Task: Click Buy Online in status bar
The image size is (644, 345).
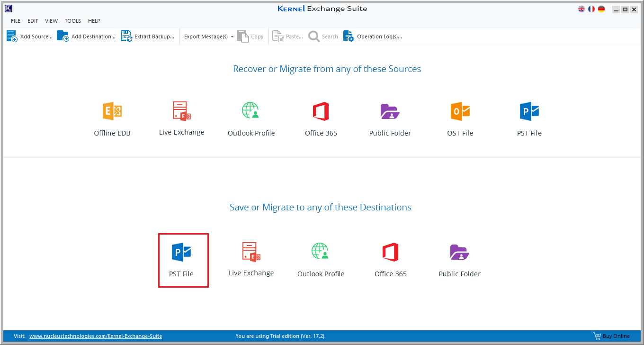Action: pyautogui.click(x=612, y=336)
